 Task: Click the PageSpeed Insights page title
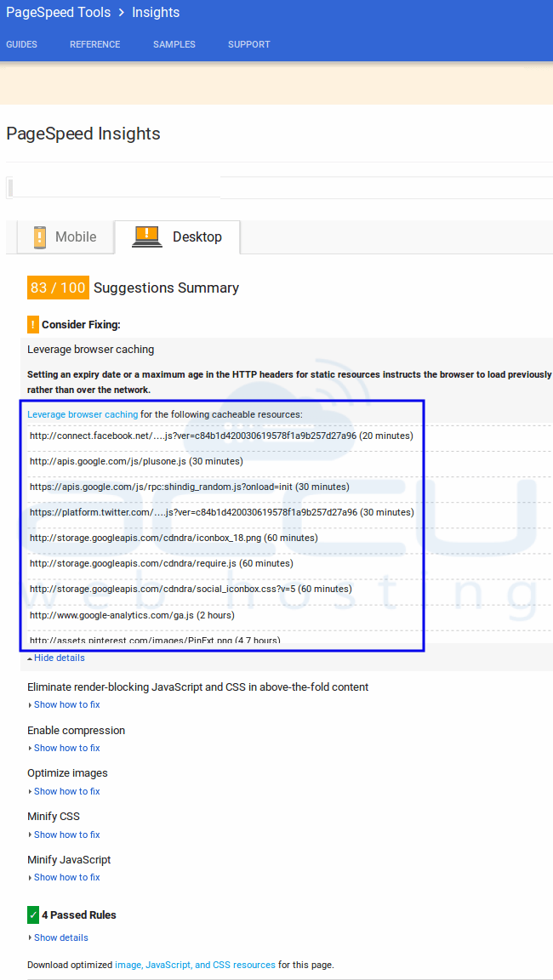click(83, 134)
